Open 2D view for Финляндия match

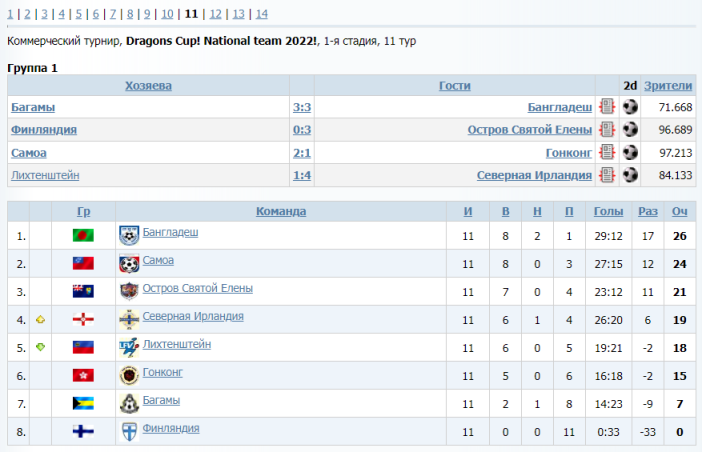[630, 130]
